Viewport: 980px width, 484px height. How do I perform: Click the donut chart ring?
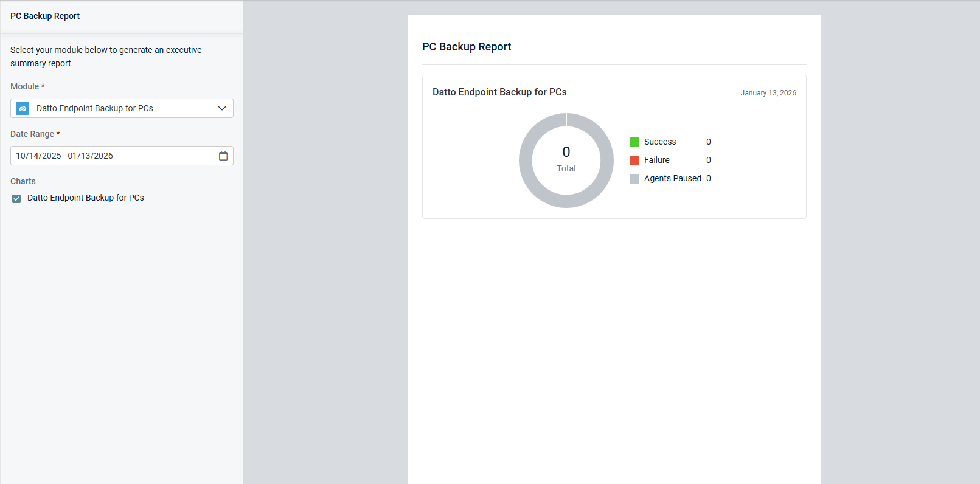coord(526,161)
